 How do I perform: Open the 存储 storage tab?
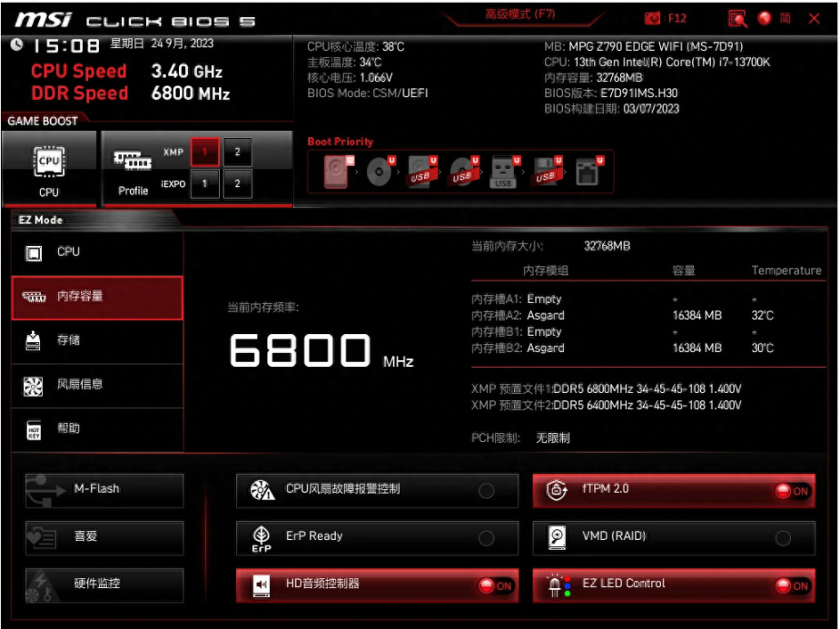pyautogui.click(x=97, y=341)
